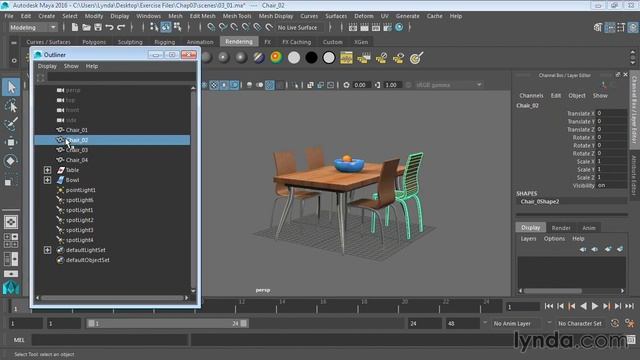Viewport: 640px width, 360px height.
Task: Click the target render shelf icon
Action: [416, 58]
